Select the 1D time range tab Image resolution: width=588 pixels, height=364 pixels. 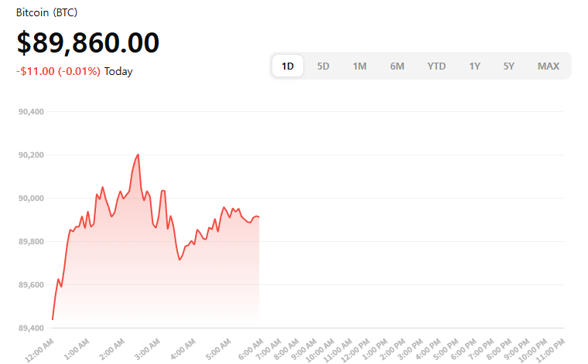coord(288,66)
